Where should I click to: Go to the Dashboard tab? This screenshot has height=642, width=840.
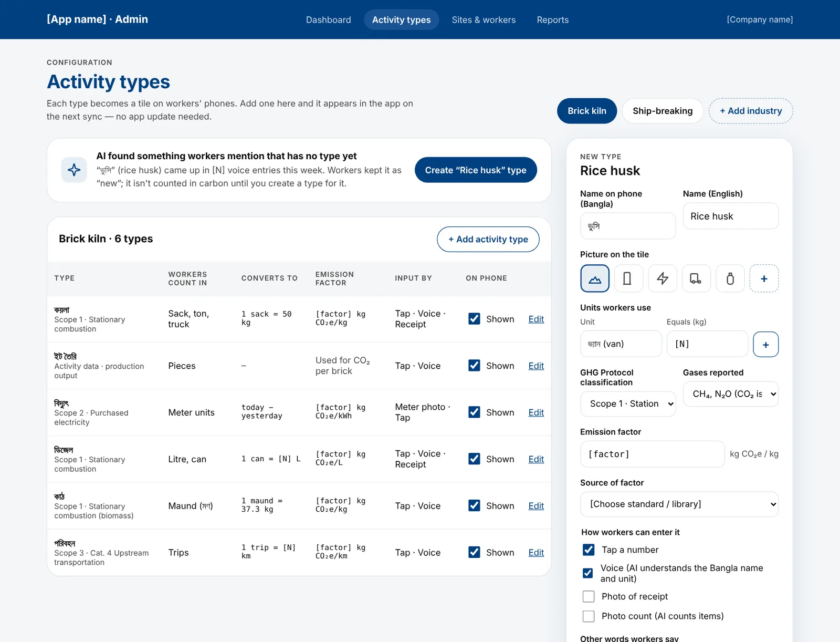pos(329,20)
